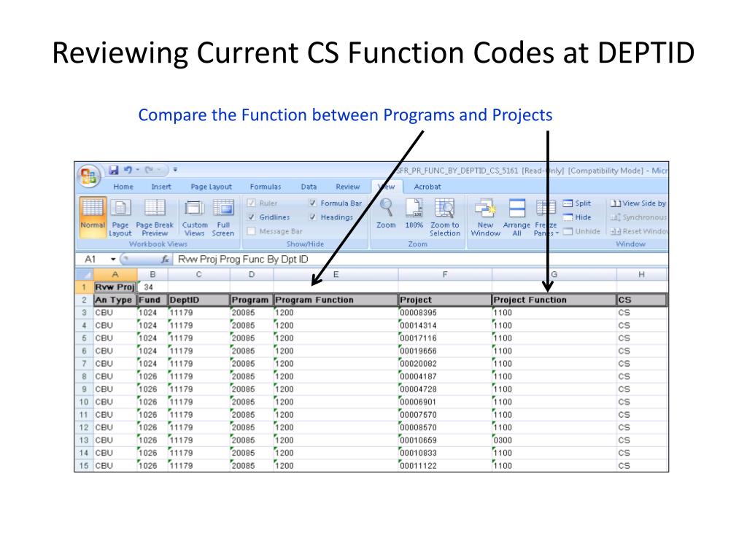Open the Home ribbon tab
Image resolution: width=747 pixels, height=560 pixels.
123,187
